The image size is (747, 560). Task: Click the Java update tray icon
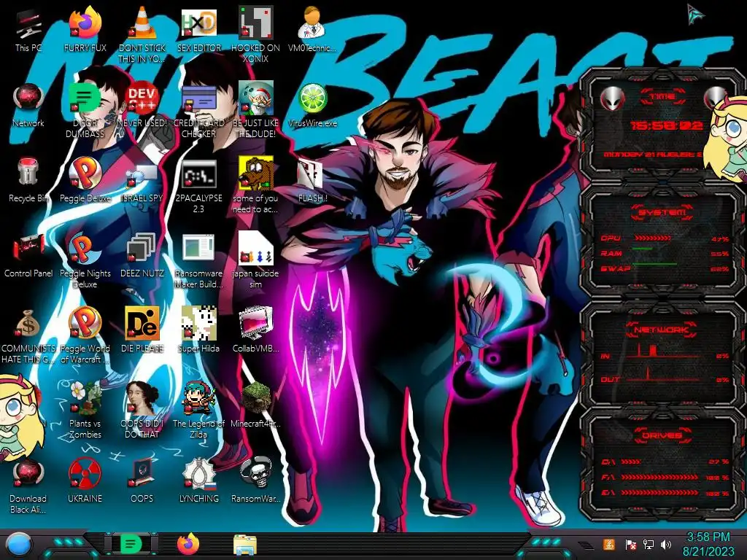pyautogui.click(x=608, y=544)
